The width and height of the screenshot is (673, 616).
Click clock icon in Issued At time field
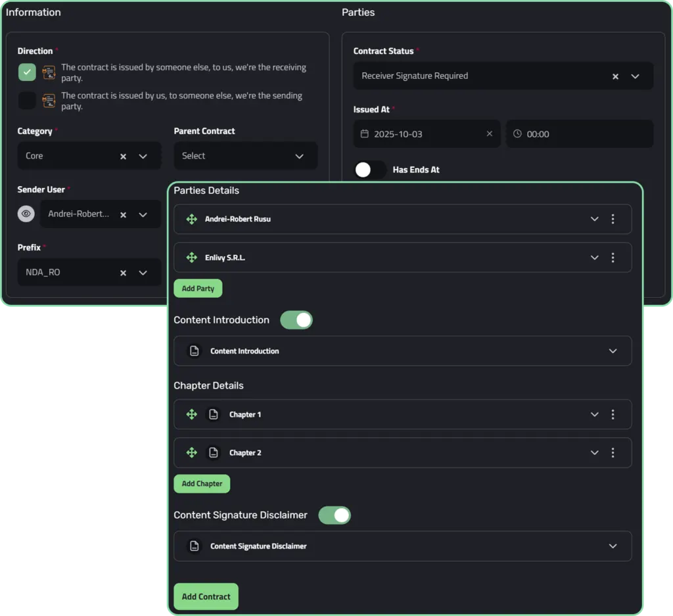(517, 133)
